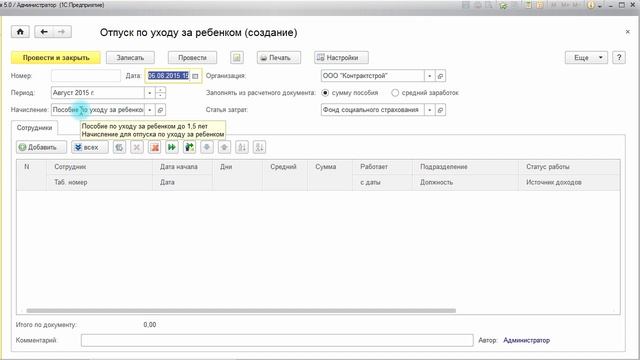
Task: Select the средний заработок radio option
Action: tap(395, 93)
